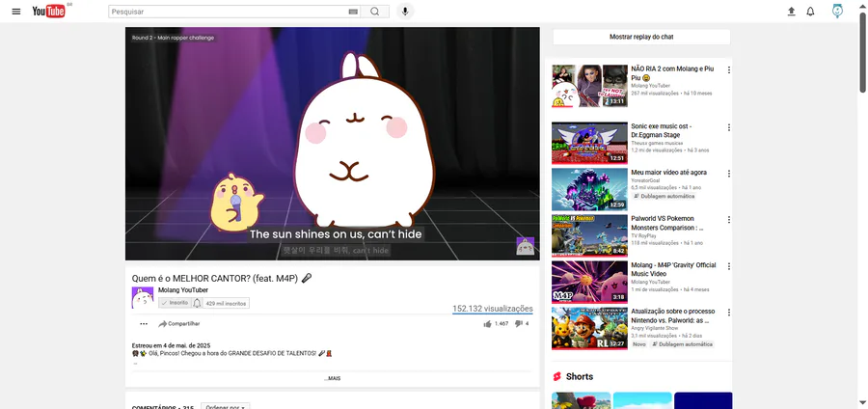Click the 429 mil inscritos count
The image size is (868, 409).
tap(226, 303)
